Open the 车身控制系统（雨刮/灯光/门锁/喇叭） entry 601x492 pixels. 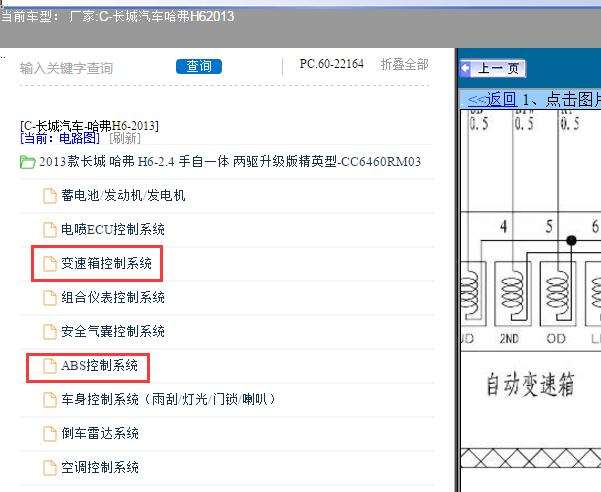169,399
